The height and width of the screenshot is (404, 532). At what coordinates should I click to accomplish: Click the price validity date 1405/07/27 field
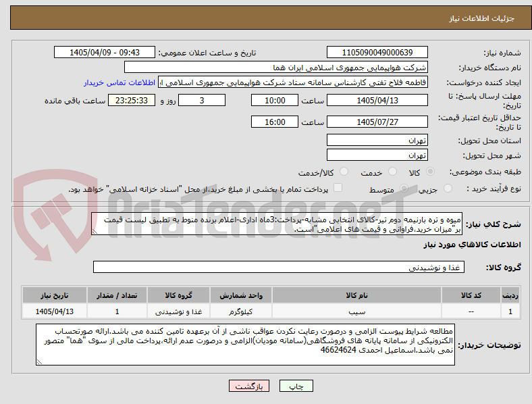pyautogui.click(x=377, y=122)
